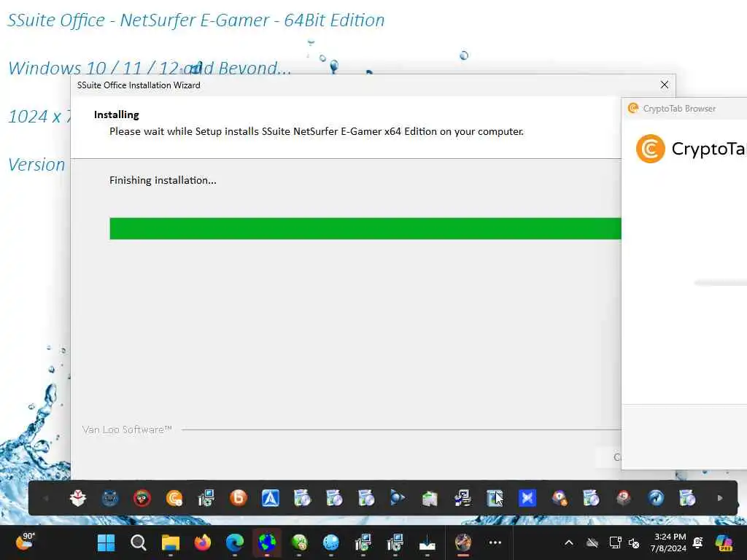
Task: Launch the dark blue round face dock icon
Action: (110, 498)
